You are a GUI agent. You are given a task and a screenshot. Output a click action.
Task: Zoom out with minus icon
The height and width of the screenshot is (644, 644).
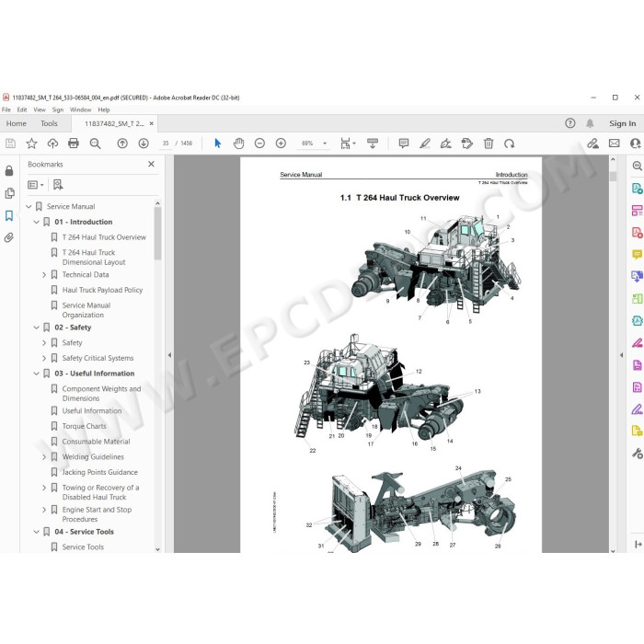(259, 144)
